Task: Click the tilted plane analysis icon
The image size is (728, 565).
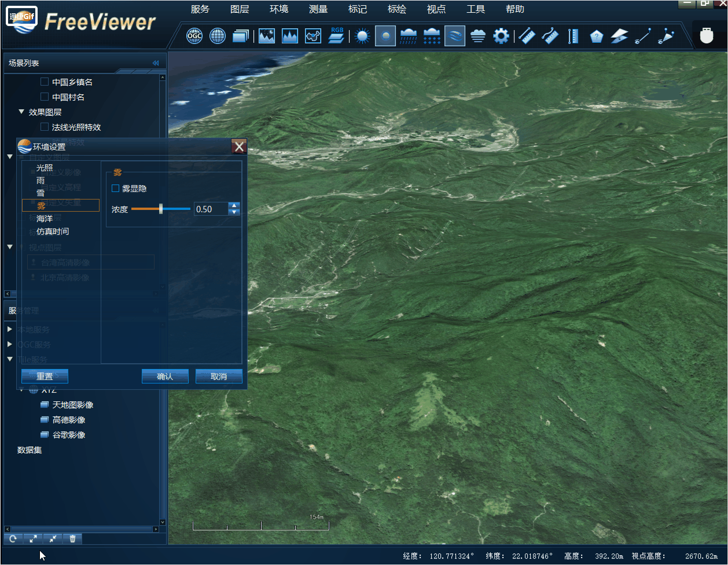Action: point(619,36)
